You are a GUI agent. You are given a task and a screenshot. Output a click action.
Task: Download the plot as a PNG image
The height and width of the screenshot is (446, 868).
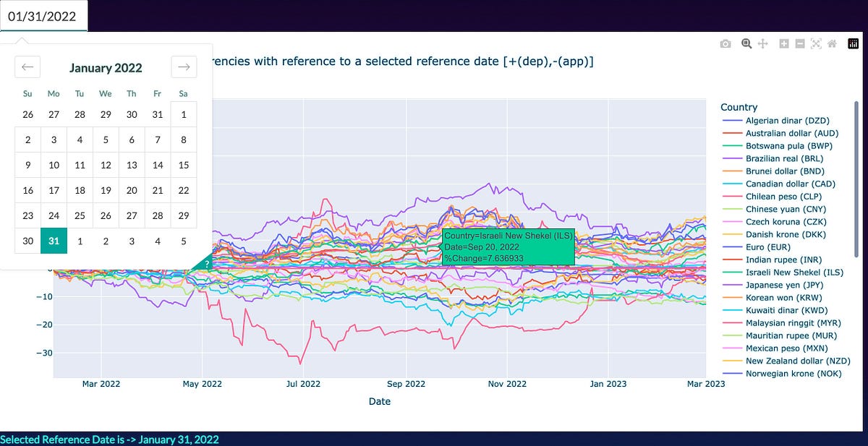point(726,44)
